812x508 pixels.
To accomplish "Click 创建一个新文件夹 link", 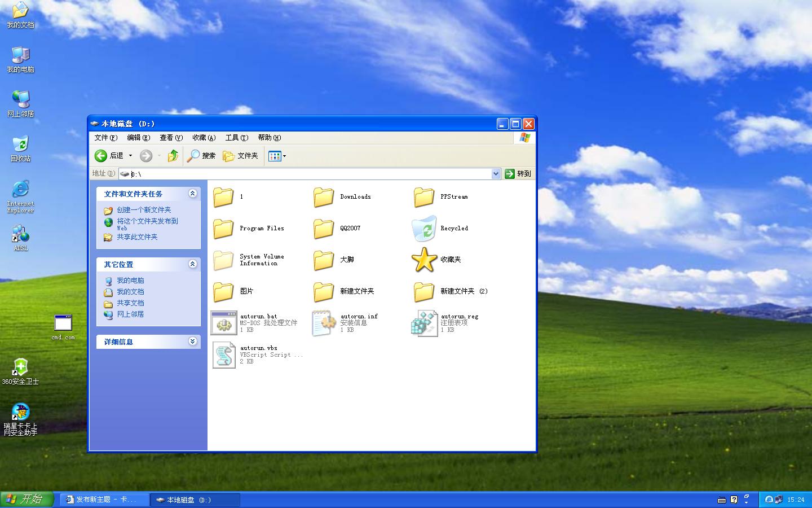I will pos(144,210).
